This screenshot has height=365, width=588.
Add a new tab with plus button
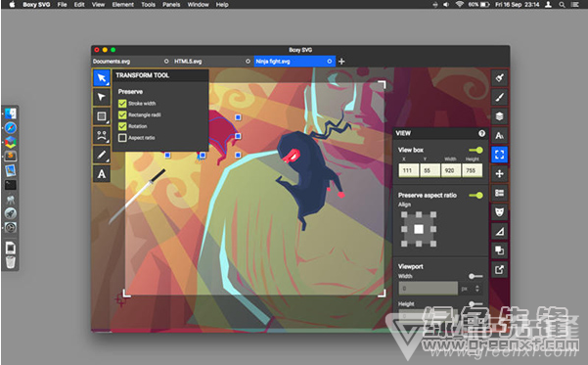point(341,61)
